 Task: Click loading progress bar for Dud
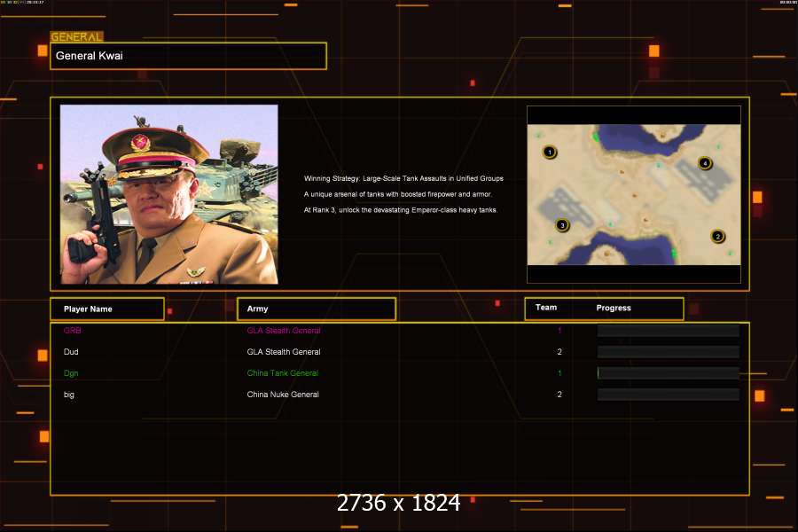[x=669, y=352]
